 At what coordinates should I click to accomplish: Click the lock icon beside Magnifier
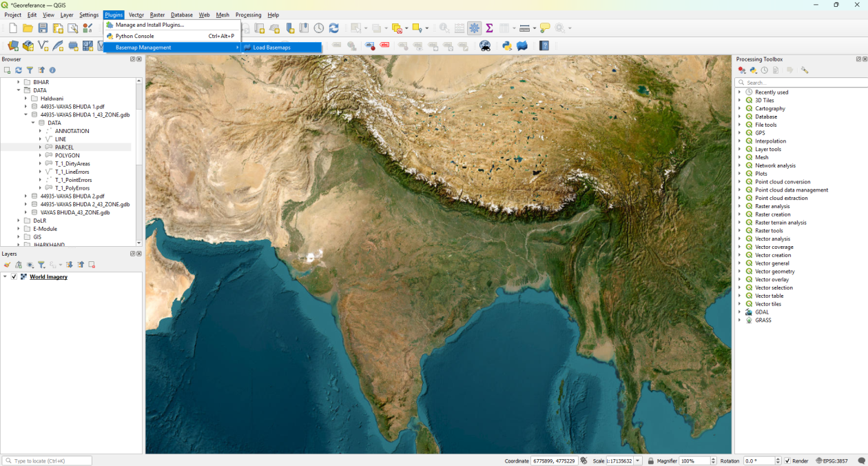(x=650, y=460)
